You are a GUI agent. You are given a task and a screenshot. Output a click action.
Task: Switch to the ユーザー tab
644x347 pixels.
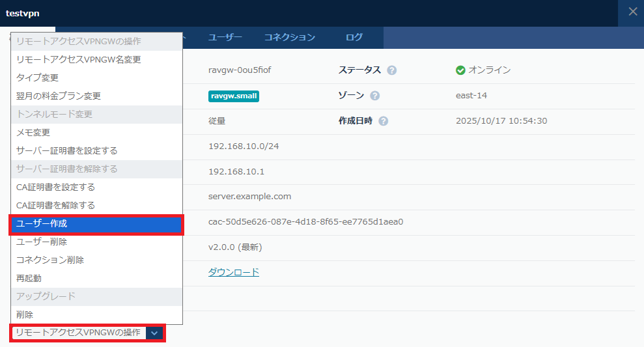tap(225, 37)
